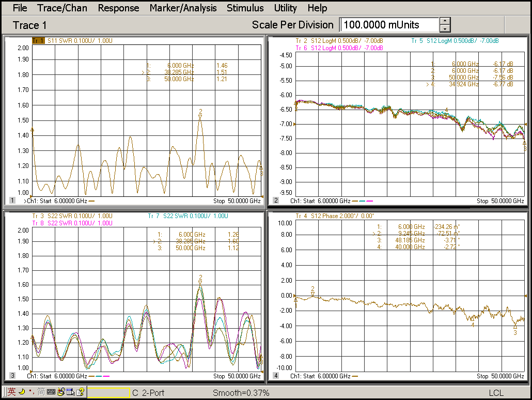This screenshot has height=400, width=532.
Task: Increase Scale Per Division with up arrow
Action: tap(445, 21)
